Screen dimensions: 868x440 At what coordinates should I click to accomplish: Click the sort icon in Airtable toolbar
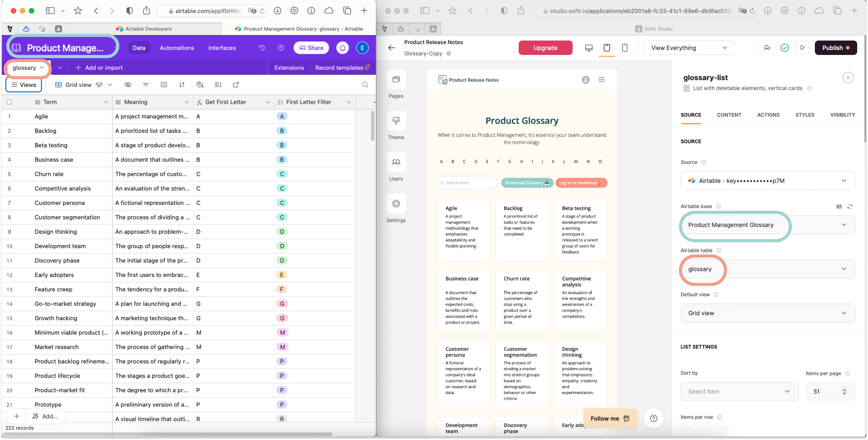[182, 85]
